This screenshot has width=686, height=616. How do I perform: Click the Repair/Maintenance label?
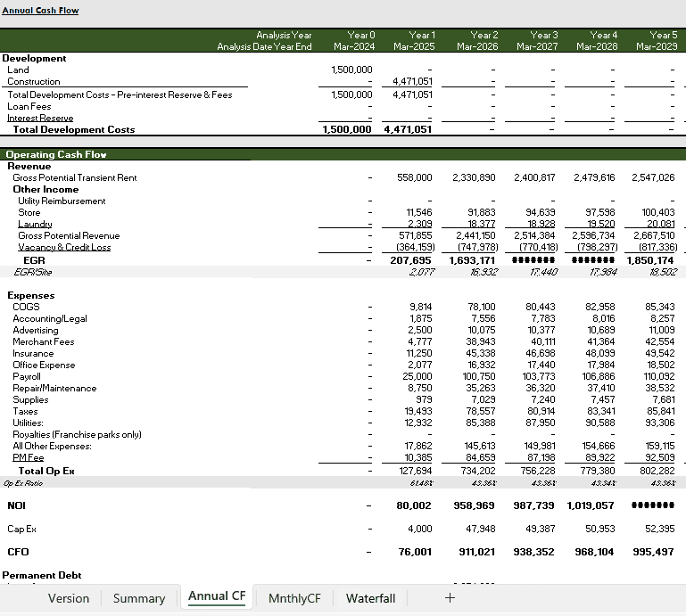point(54,388)
